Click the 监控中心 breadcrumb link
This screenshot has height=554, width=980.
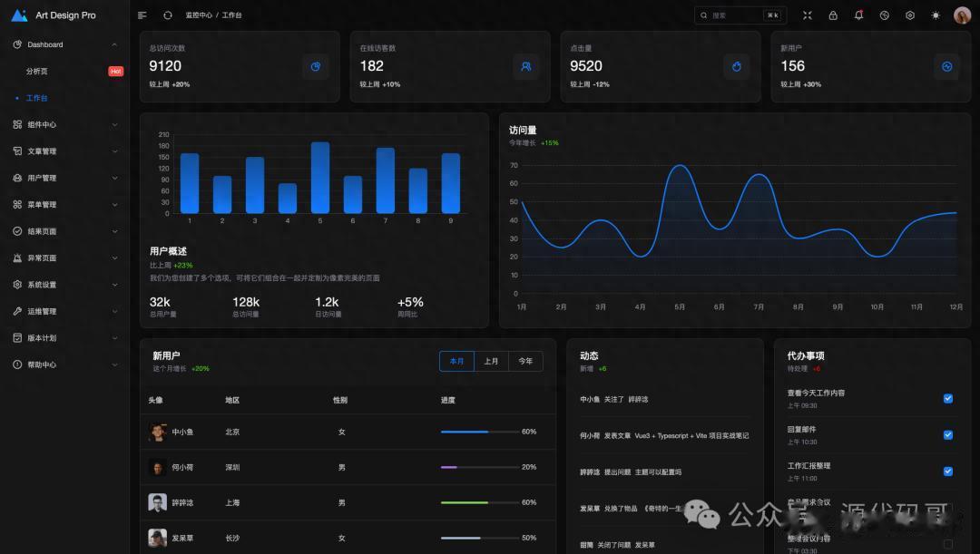pyautogui.click(x=199, y=15)
